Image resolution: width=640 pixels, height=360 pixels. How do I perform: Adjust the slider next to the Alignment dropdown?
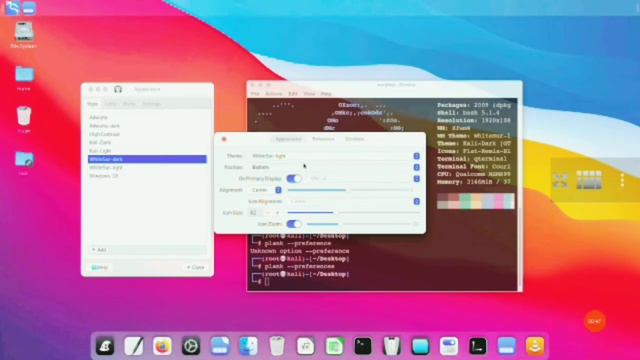[350, 190]
